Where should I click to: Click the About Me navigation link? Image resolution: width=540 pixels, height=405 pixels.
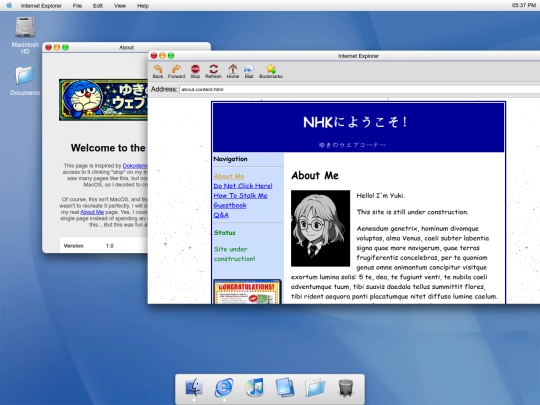click(229, 176)
